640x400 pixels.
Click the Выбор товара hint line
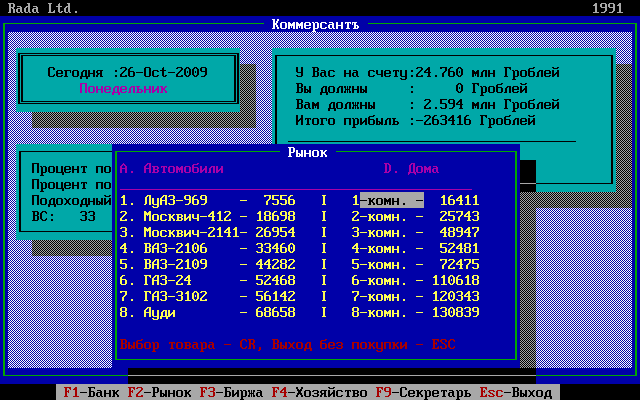pyautogui.click(x=287, y=344)
